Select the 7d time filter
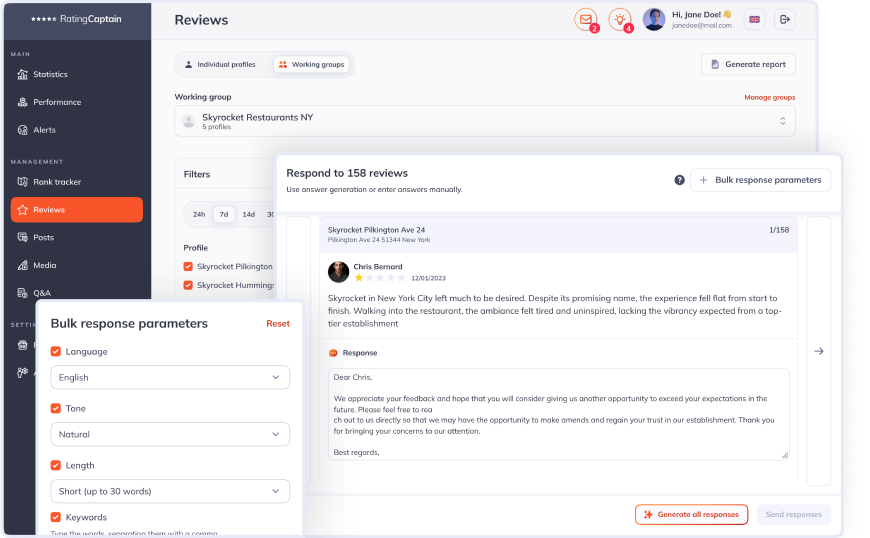 (x=224, y=214)
